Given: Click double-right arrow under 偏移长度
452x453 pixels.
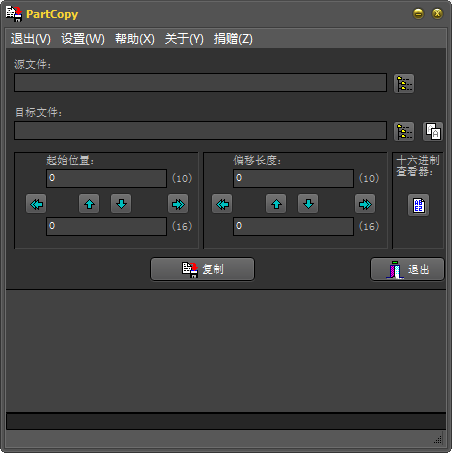Looking at the screenshot, I should [365, 204].
